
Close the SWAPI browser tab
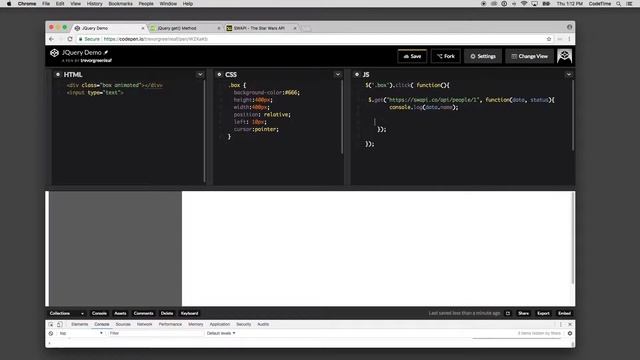pos(295,28)
